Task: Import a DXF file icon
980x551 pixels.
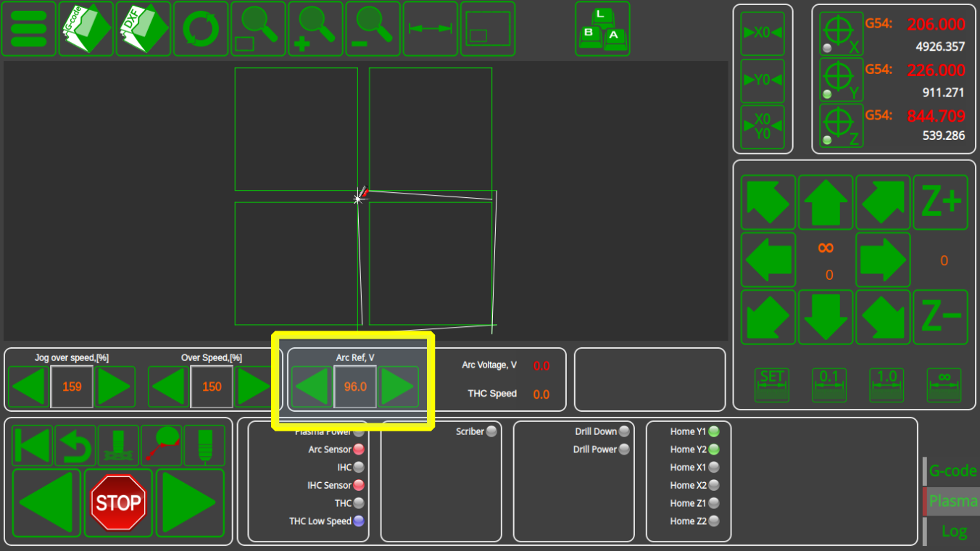Action: [x=143, y=29]
